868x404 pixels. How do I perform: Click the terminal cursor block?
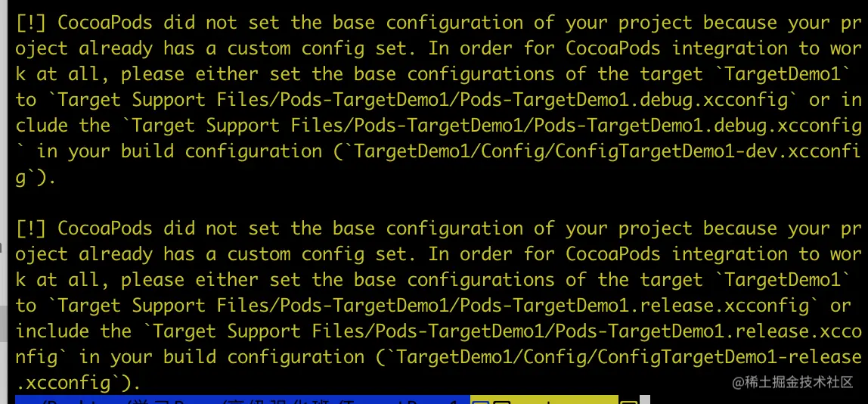click(644, 399)
